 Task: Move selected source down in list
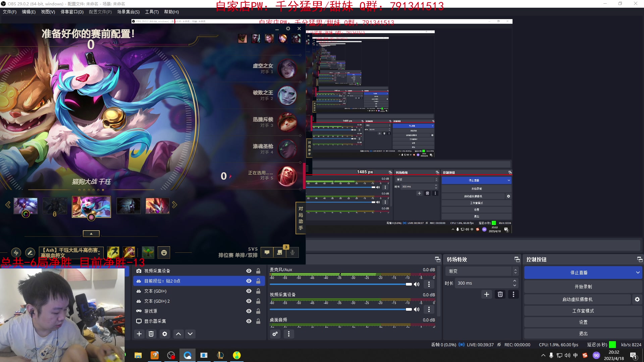pos(190,334)
